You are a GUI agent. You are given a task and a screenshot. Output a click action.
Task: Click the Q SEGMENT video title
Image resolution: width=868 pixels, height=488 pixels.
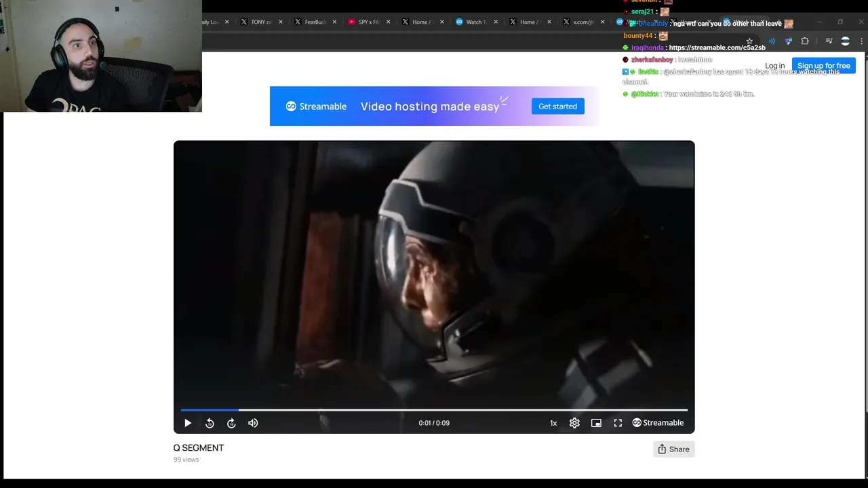tap(199, 448)
